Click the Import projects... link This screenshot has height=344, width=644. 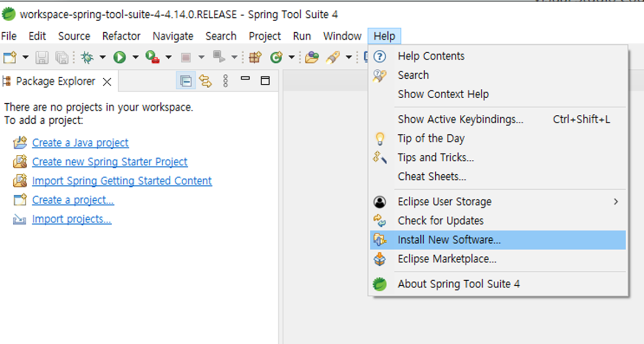pyautogui.click(x=72, y=219)
